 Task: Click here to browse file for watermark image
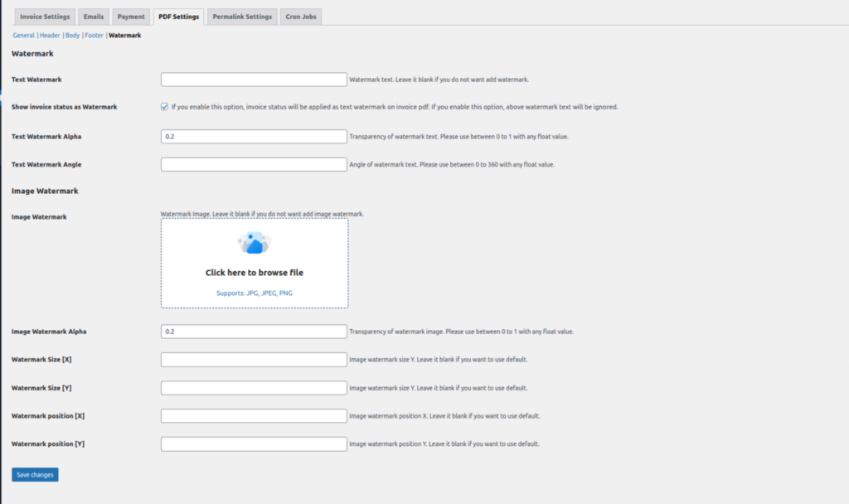coord(255,272)
